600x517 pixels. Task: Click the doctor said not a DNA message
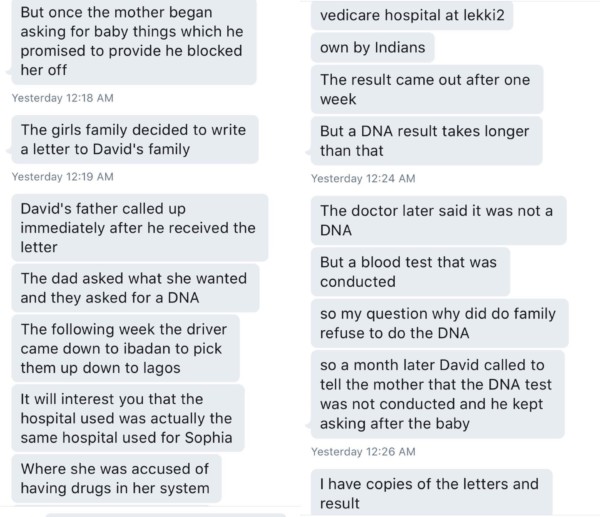[x=439, y=220]
